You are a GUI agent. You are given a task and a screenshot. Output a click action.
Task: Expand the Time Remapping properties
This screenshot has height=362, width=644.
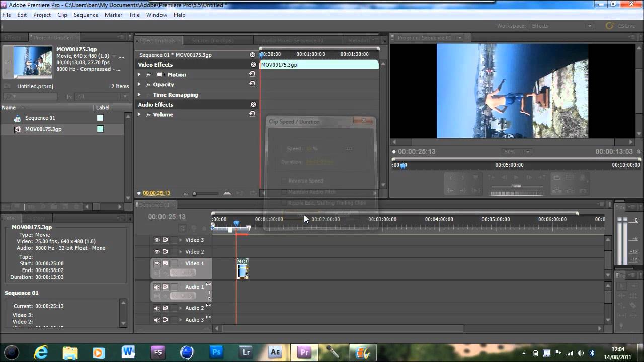139,95
